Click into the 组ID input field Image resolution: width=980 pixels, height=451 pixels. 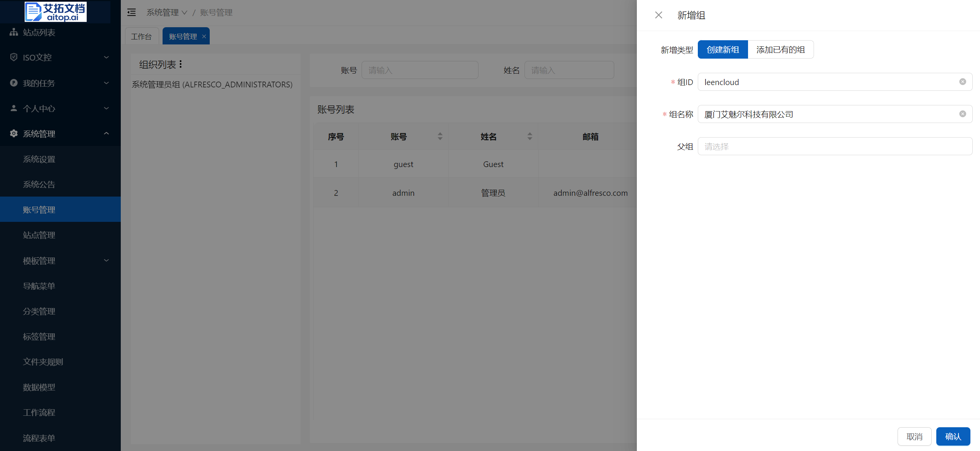[x=824, y=82]
